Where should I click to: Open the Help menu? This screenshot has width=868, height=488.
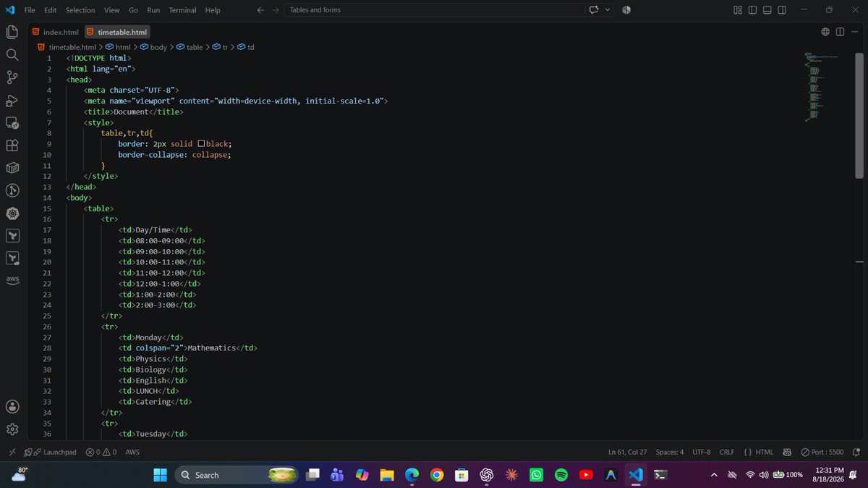213,10
